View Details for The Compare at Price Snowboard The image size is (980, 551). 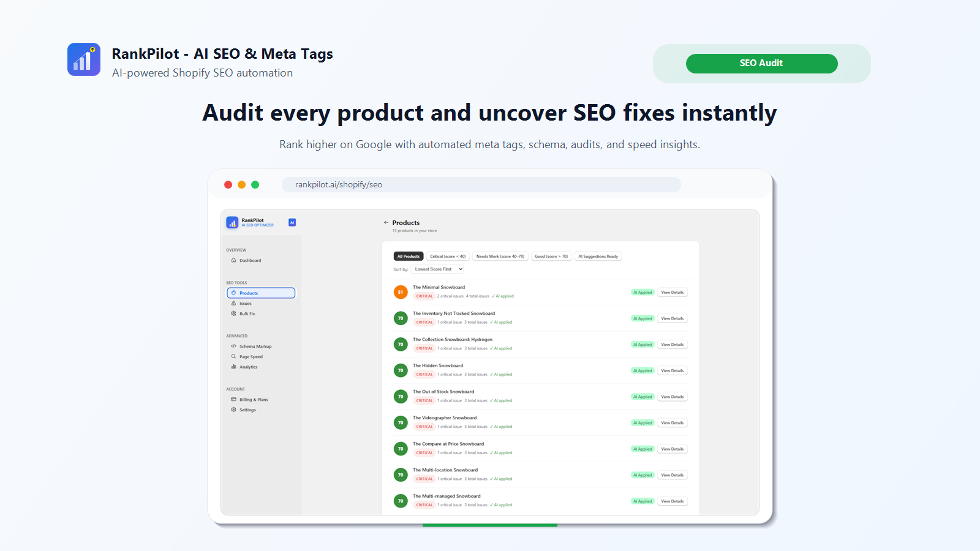pos(673,449)
